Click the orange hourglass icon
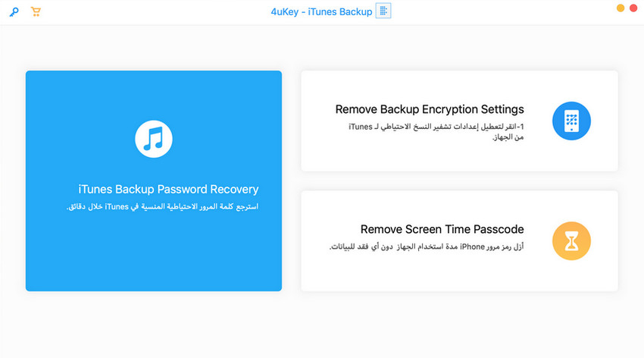The width and height of the screenshot is (644, 358). pyautogui.click(x=571, y=241)
